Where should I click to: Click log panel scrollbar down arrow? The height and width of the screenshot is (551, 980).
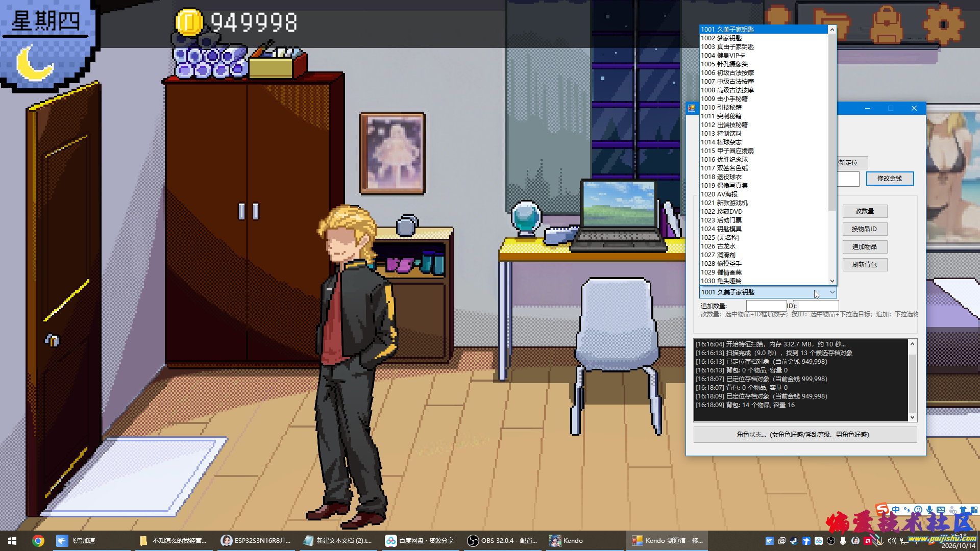click(913, 417)
